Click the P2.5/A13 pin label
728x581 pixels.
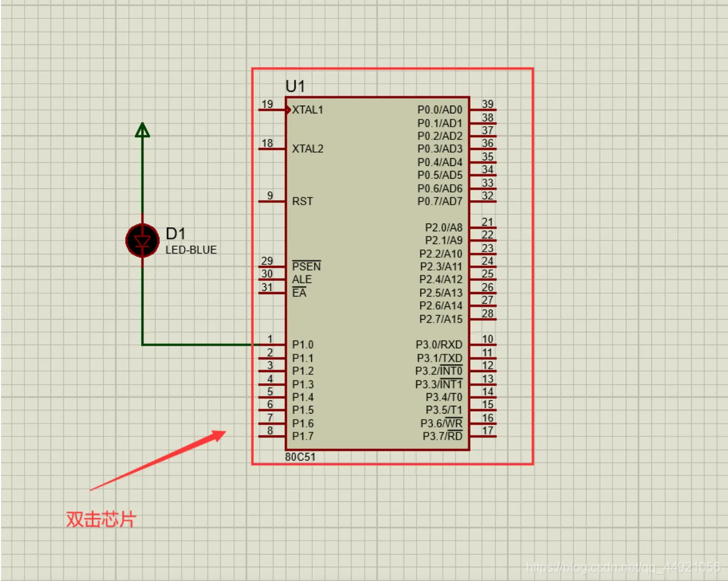[441, 293]
